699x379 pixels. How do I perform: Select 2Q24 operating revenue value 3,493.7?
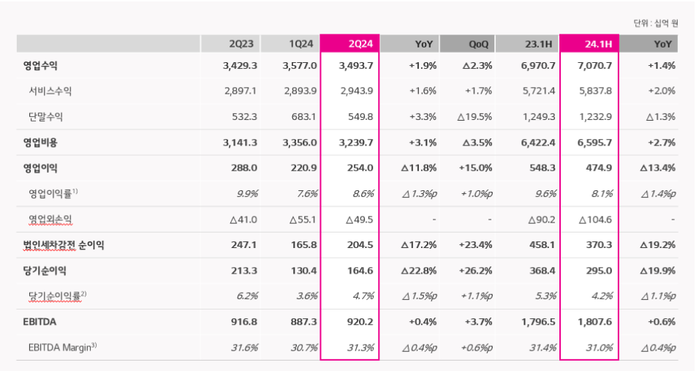[x=356, y=66]
